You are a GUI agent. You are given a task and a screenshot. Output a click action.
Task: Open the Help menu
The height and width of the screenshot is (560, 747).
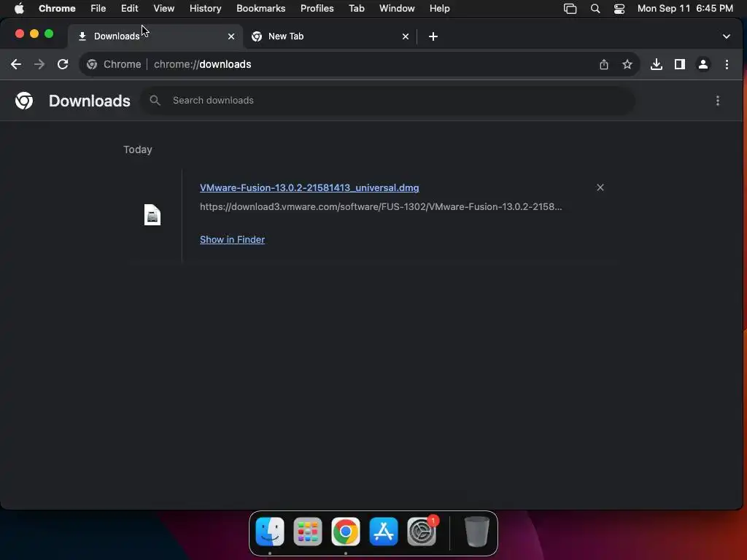coord(440,9)
